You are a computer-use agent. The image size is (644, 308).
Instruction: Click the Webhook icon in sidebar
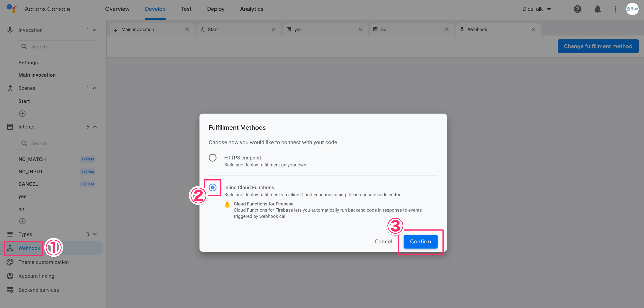coord(10,248)
